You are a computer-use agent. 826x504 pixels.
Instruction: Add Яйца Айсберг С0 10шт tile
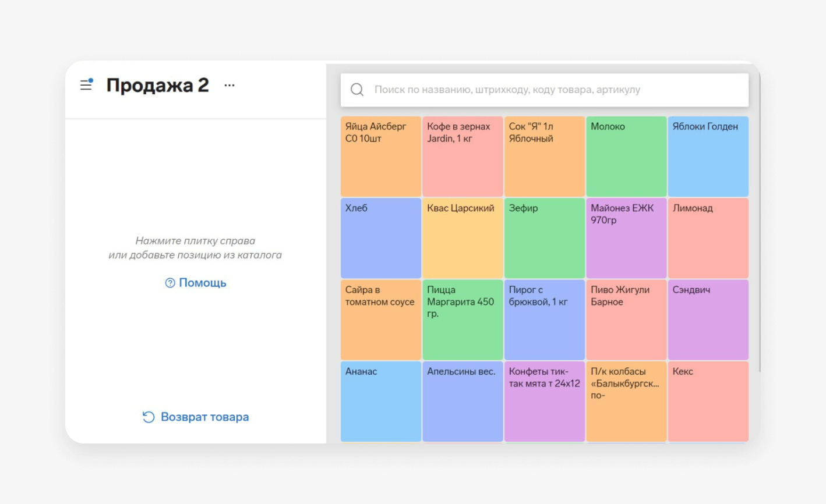[x=381, y=156]
